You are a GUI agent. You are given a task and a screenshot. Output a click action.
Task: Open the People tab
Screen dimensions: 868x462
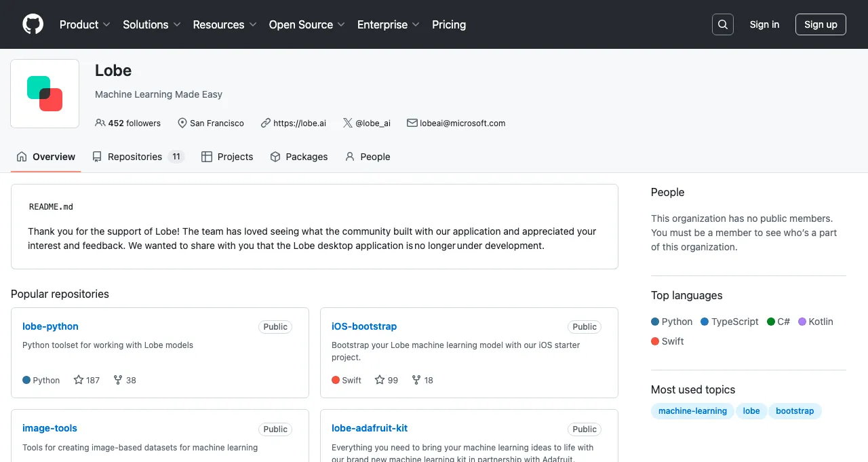368,157
